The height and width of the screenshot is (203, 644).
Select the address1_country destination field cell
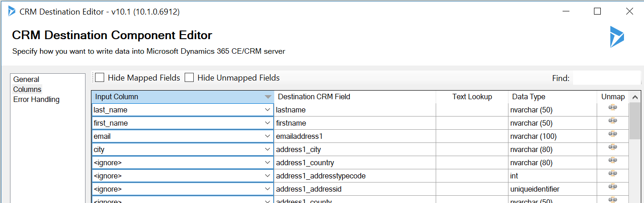coord(355,162)
